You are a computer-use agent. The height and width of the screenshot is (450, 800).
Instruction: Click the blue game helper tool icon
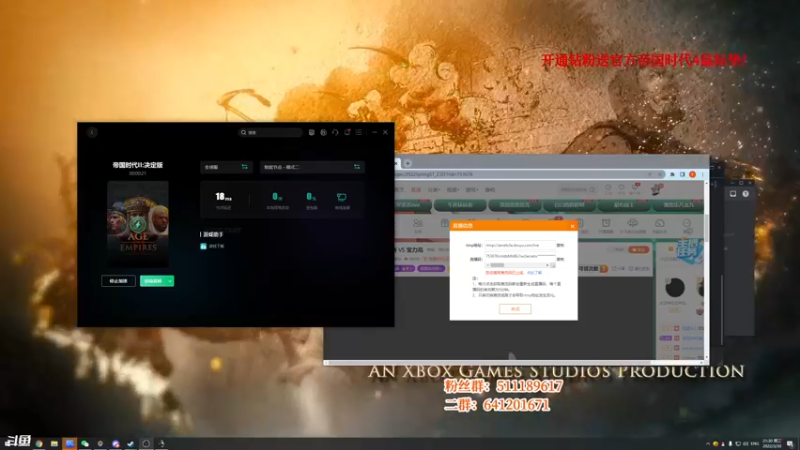[203, 246]
